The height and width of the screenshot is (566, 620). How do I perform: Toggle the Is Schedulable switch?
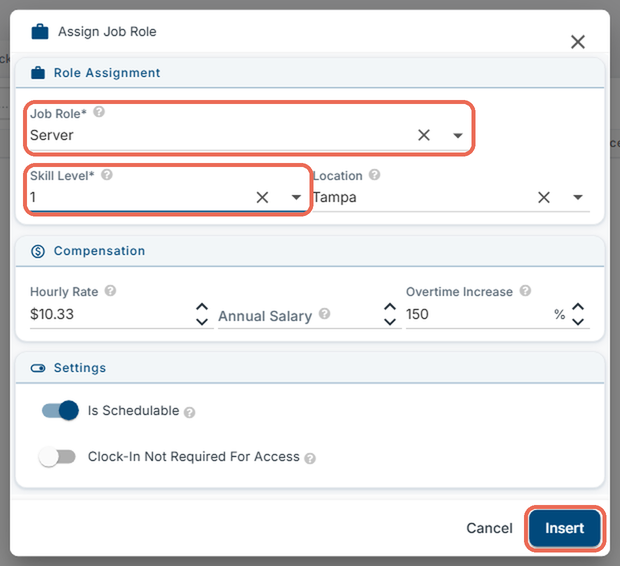60,411
